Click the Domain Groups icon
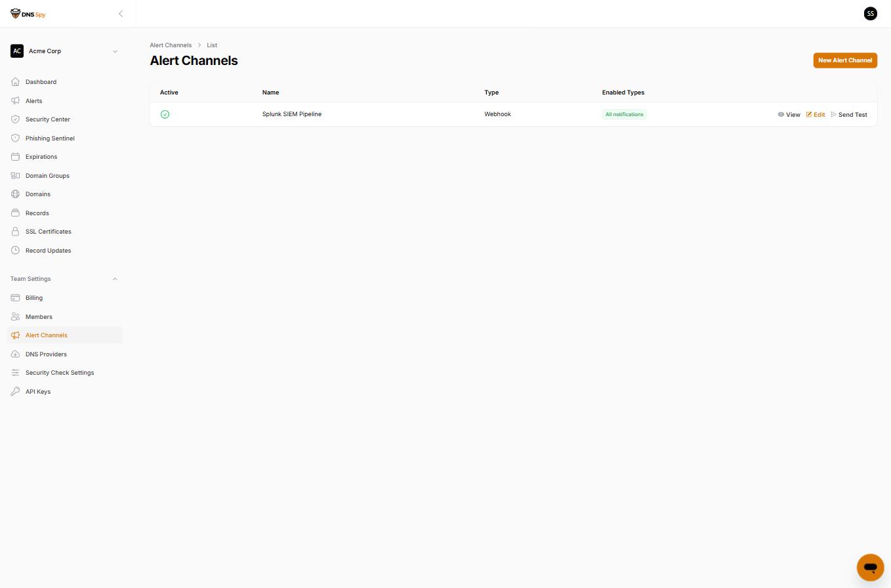 pyautogui.click(x=15, y=176)
